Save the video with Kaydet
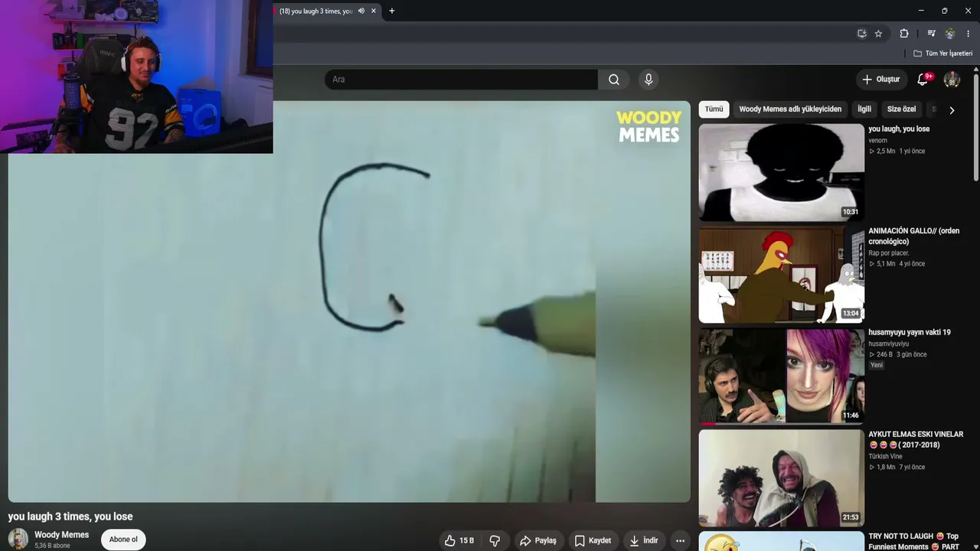 (593, 540)
